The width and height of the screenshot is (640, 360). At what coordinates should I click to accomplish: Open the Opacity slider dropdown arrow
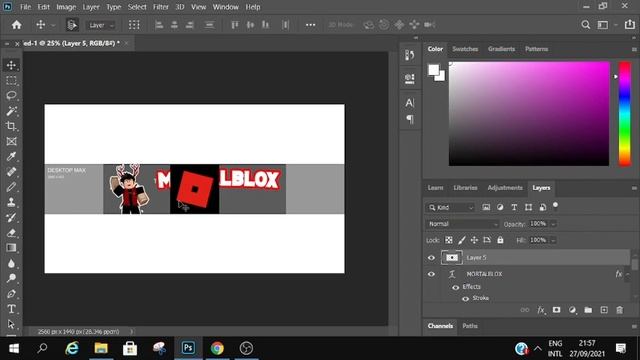point(553,224)
